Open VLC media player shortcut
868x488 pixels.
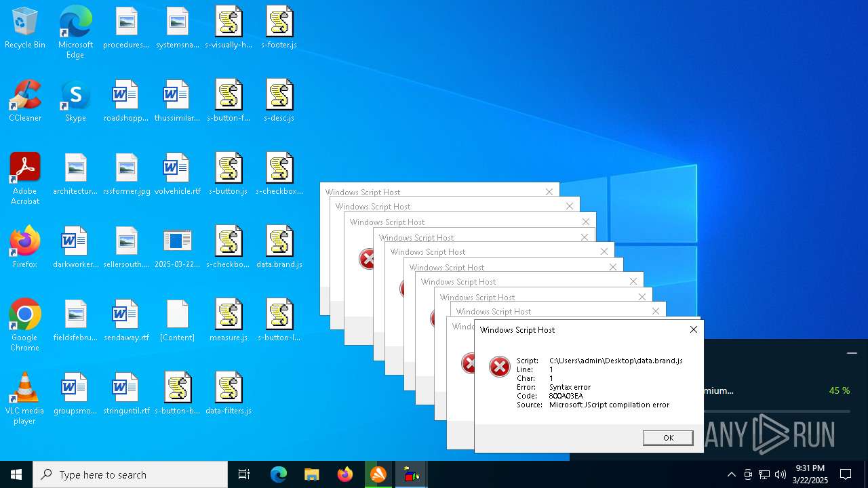[25, 399]
